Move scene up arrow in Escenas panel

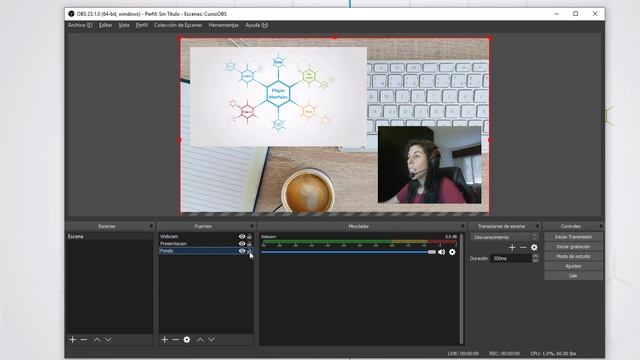pyautogui.click(x=97, y=340)
